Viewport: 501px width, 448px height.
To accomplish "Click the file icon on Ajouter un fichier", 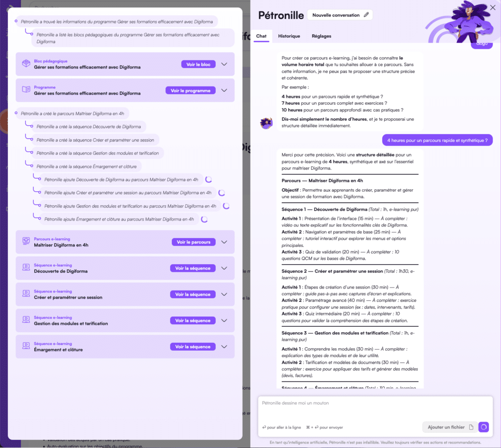I will coord(471,427).
